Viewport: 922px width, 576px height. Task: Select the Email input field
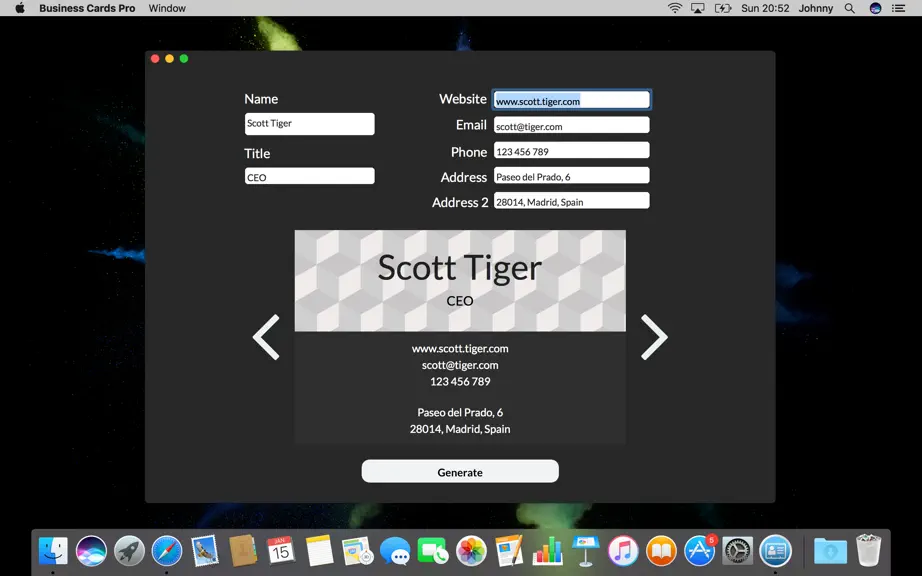pos(572,125)
